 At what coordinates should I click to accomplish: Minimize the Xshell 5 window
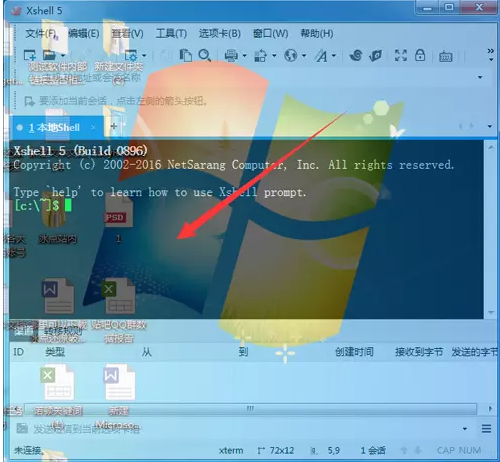tap(428, 8)
